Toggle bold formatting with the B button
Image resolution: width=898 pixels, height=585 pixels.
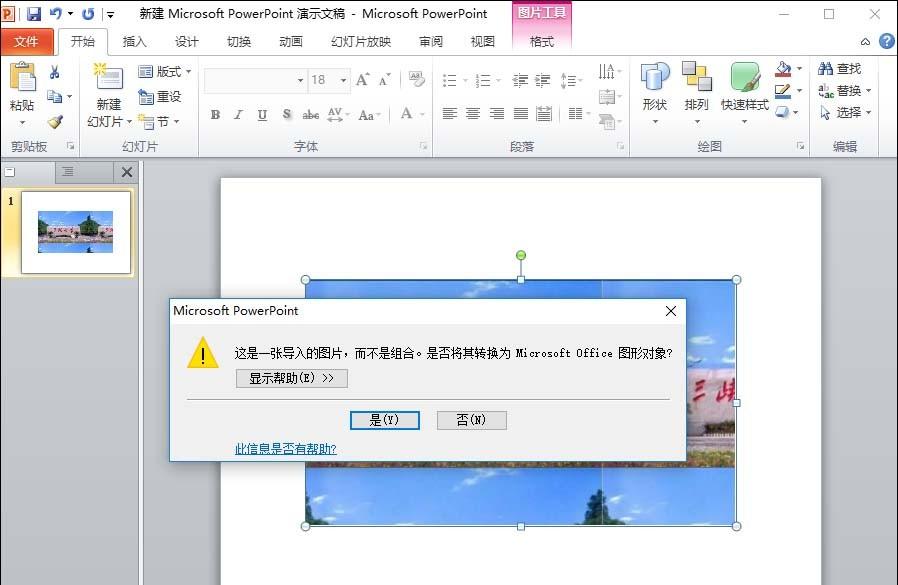[214, 114]
